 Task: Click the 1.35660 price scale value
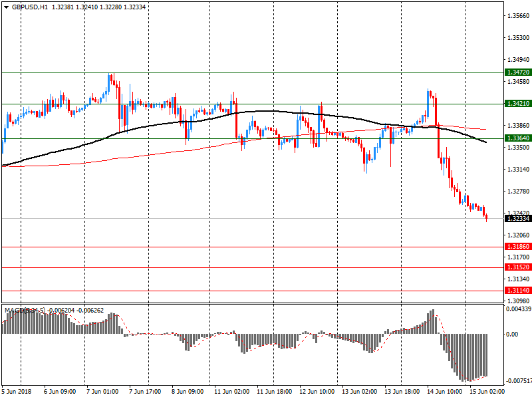(518, 15)
